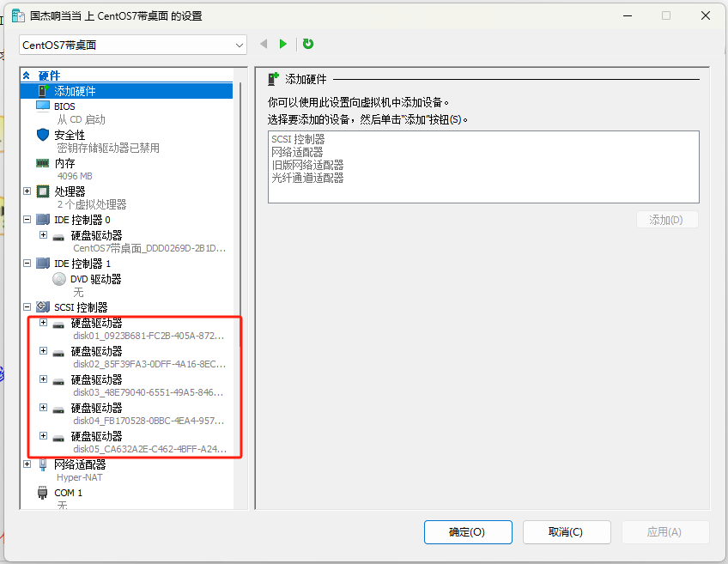Collapse the IDE 控制器 0 node
The height and width of the screenshot is (564, 728).
click(27, 219)
